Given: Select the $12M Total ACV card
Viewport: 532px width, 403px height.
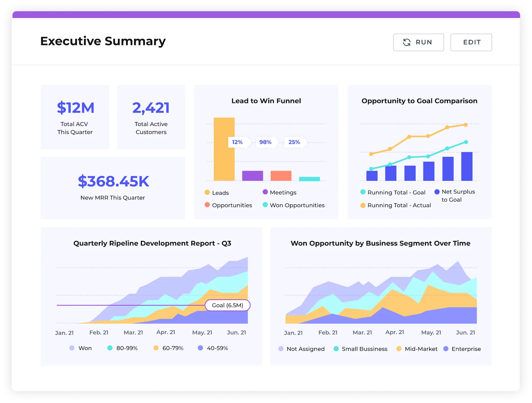Looking at the screenshot, I should click(x=75, y=117).
